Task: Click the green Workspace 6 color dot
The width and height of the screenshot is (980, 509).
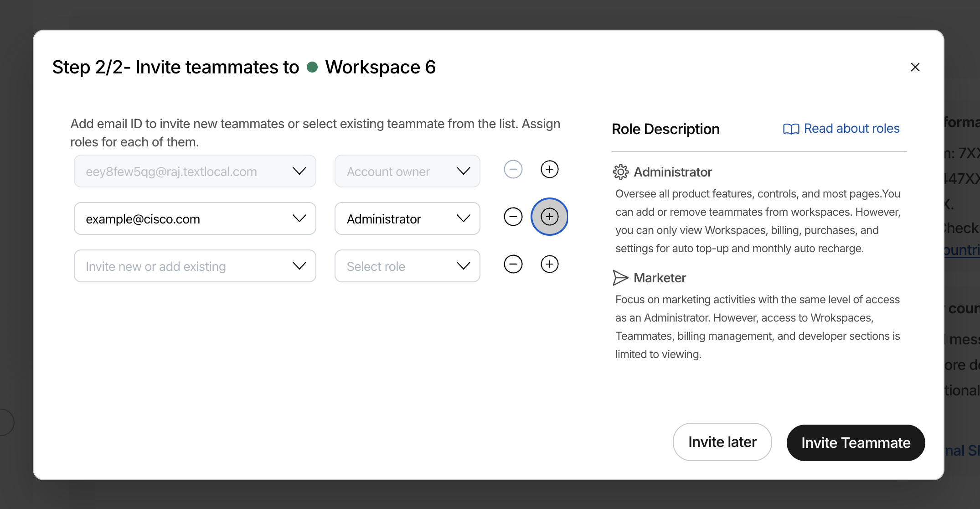Action: click(312, 67)
